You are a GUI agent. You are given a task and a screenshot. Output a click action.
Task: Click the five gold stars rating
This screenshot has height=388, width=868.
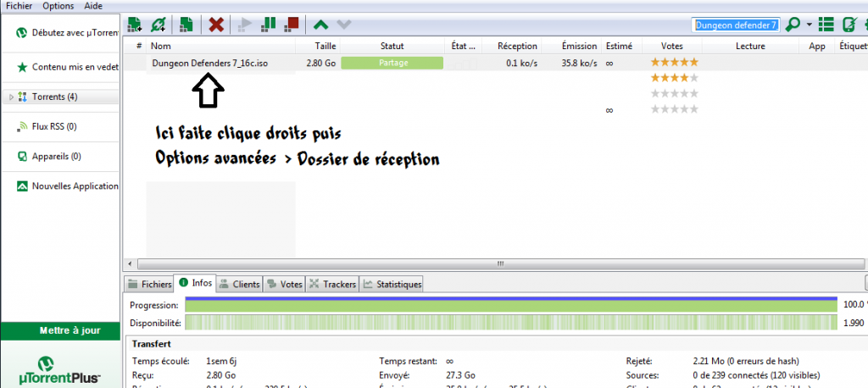tap(674, 63)
